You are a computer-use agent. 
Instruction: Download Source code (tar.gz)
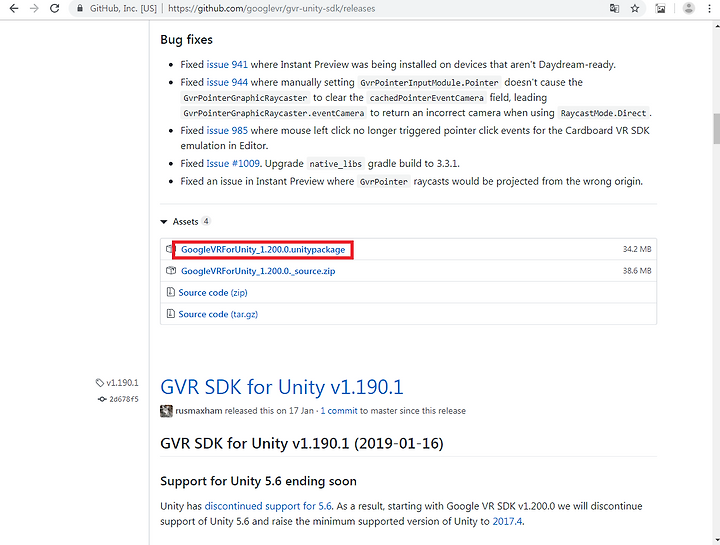coord(218,314)
